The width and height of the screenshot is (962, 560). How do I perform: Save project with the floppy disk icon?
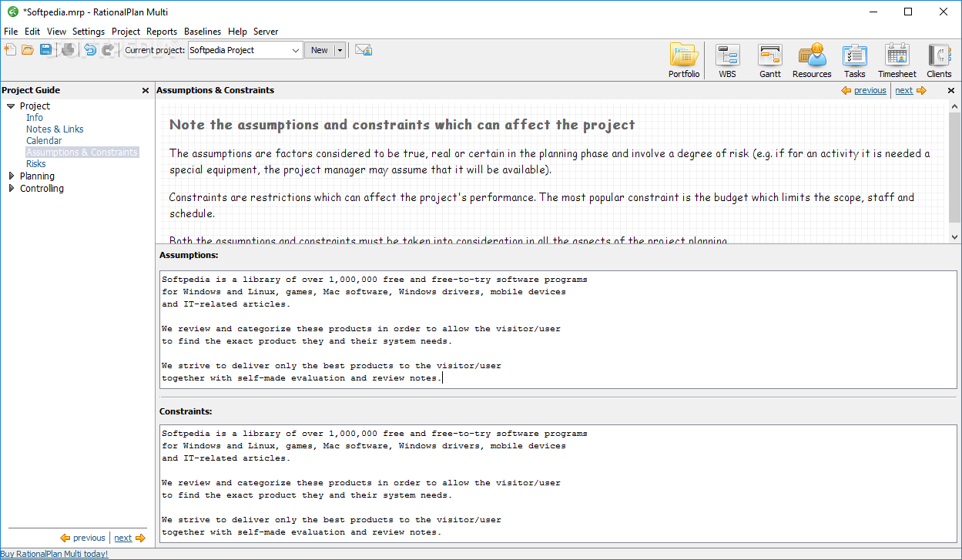click(45, 50)
